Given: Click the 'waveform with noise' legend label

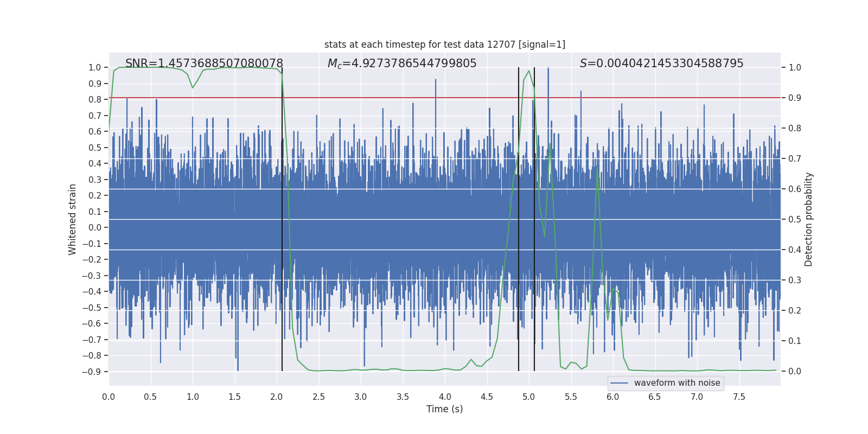Looking at the screenshot, I should coord(676,383).
